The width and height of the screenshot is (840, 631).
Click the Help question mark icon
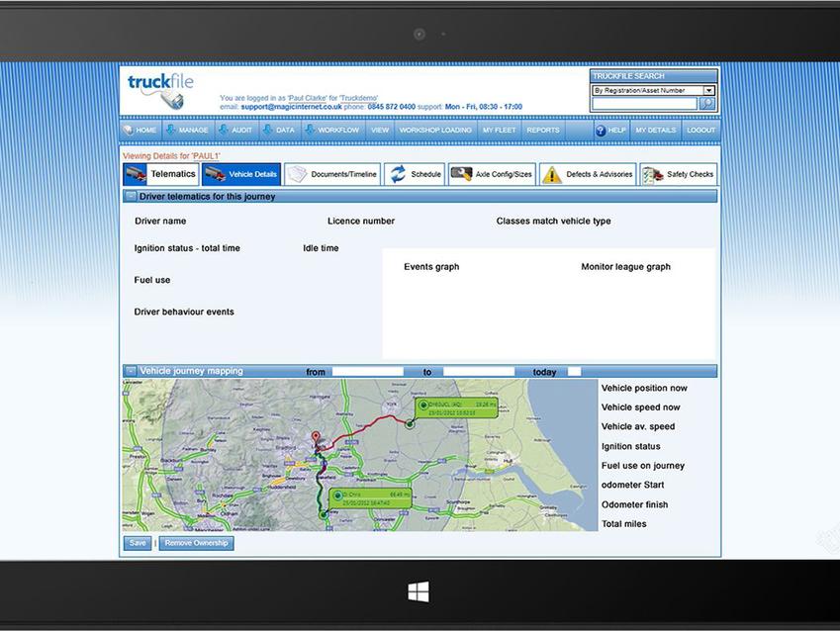(600, 131)
